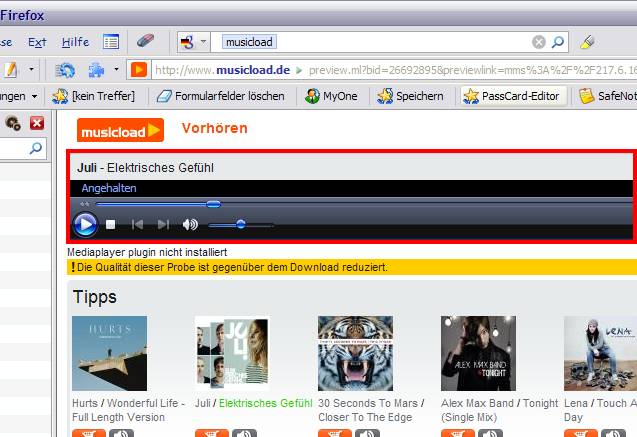The image size is (637, 437).
Task: Click the list view toolbar icon
Action: pos(111,41)
